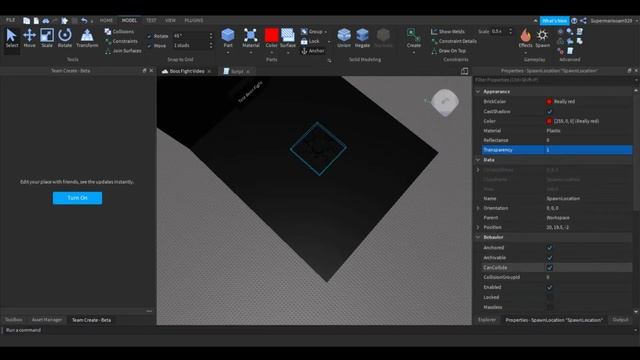The width and height of the screenshot is (640, 360).
Task: Toggle Constraints mode in Tools group
Action: pos(121,41)
